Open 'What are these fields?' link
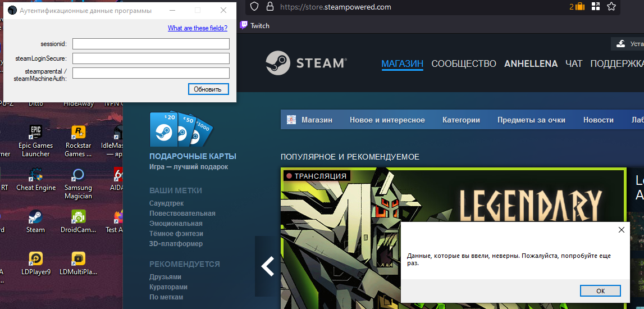 click(198, 28)
